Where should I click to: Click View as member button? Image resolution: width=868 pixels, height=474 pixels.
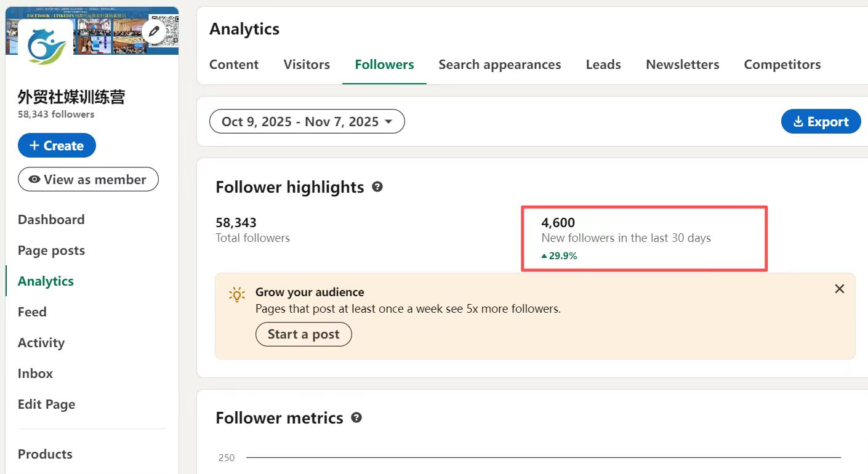tap(88, 180)
